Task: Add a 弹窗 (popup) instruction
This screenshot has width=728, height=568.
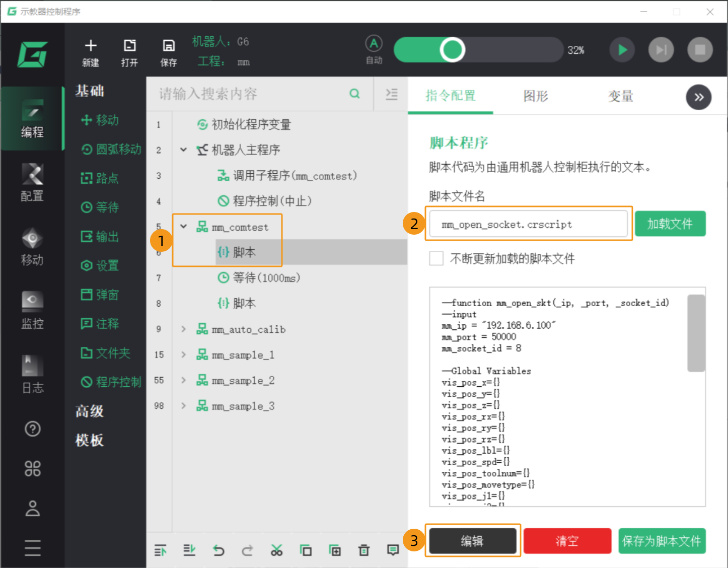Action: point(100,295)
